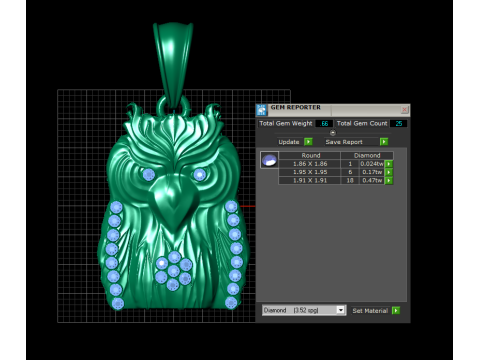Click the Save Report label
The width and height of the screenshot is (480, 360).
pos(344,142)
